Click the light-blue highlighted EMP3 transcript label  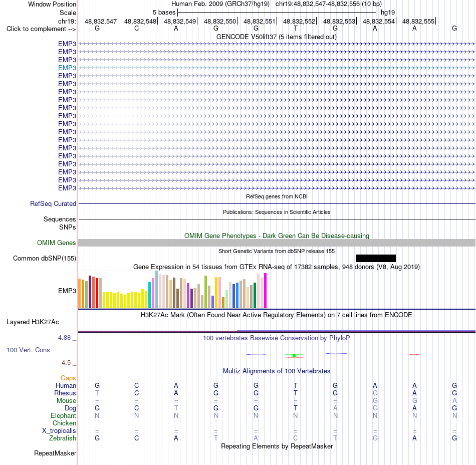coord(67,68)
